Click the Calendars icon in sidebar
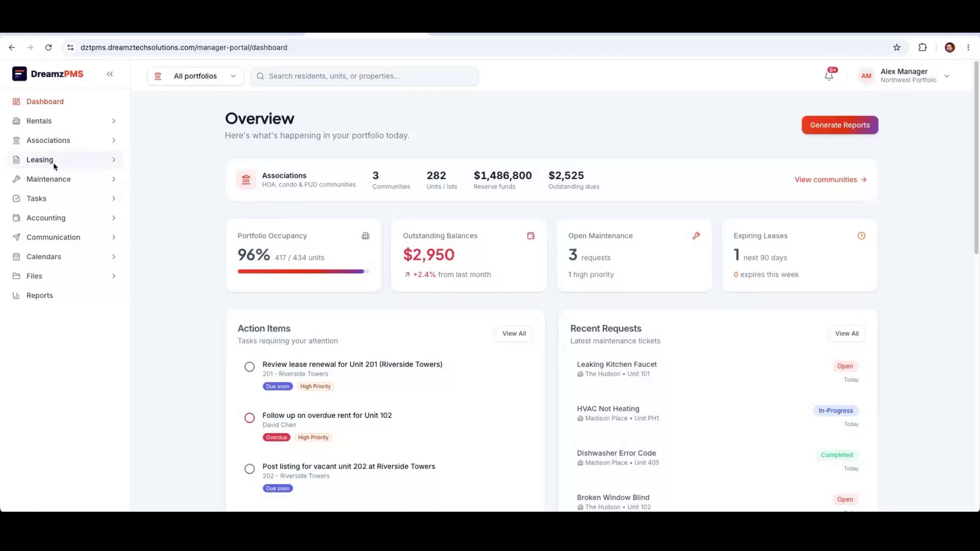This screenshot has height=551, width=980. [16, 257]
